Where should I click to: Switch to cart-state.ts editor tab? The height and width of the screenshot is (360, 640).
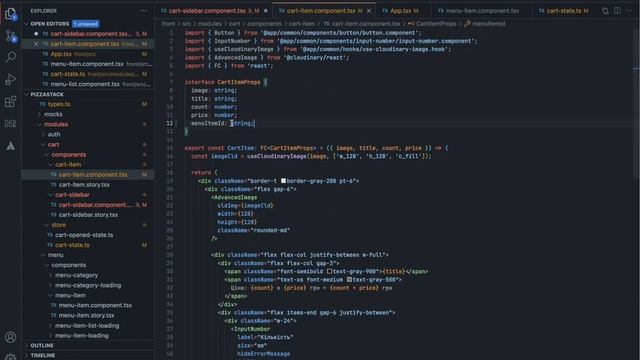[x=563, y=11]
